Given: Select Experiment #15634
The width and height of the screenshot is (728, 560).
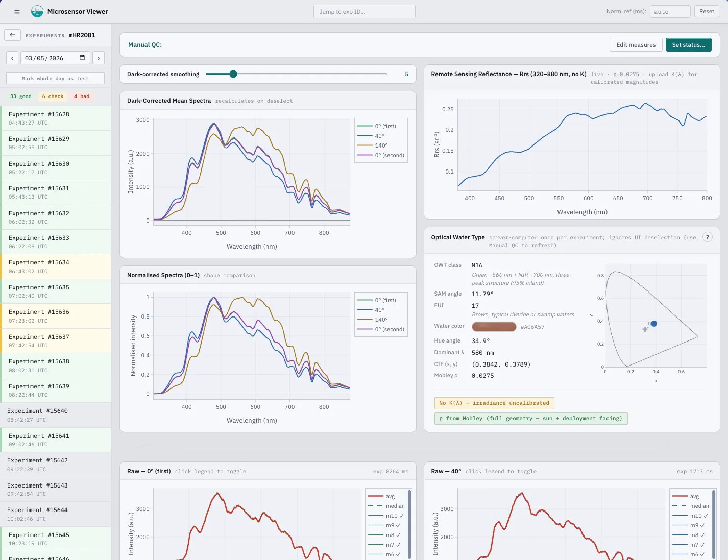Looking at the screenshot, I should point(56,266).
